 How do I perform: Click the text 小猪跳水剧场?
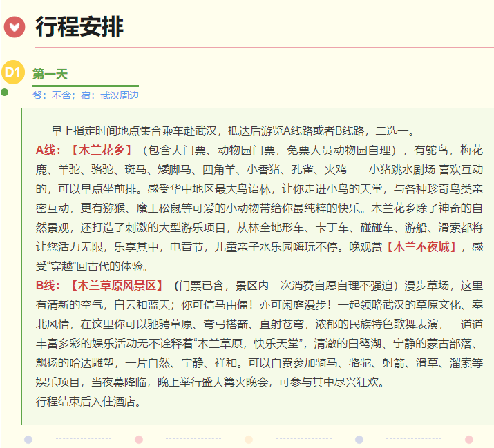pos(402,170)
